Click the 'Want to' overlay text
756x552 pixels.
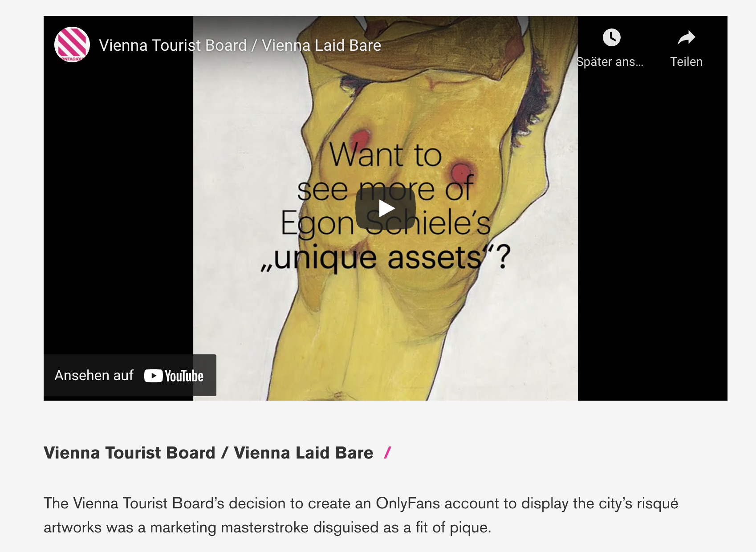pyautogui.click(x=386, y=155)
